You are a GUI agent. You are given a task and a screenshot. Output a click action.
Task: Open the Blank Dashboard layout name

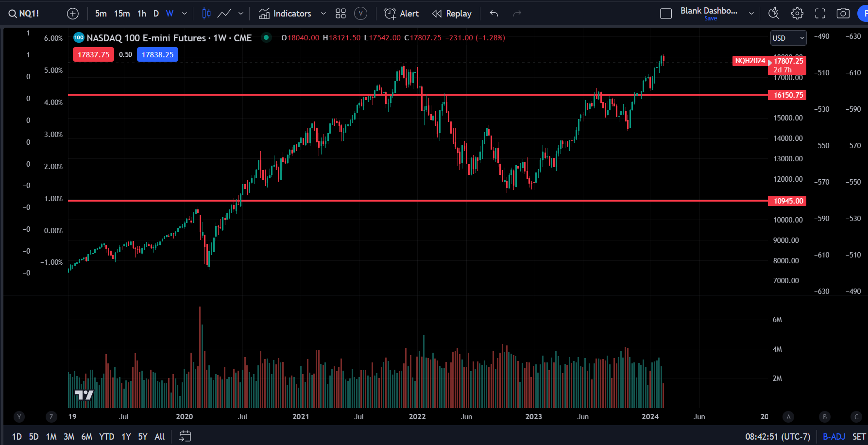[709, 11]
